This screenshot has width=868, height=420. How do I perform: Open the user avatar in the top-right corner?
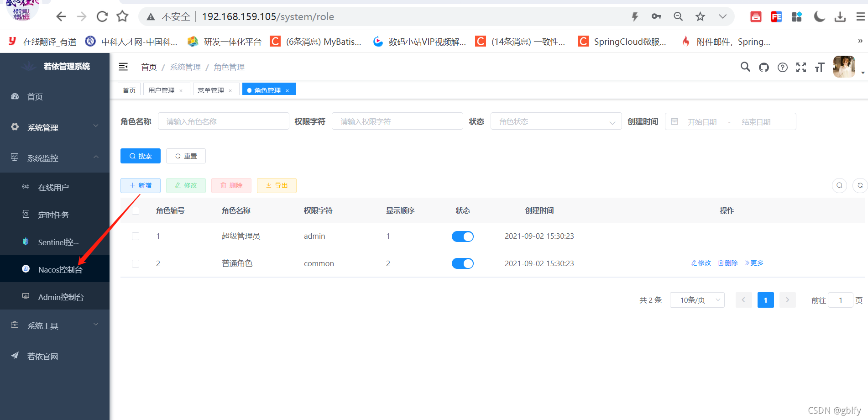[844, 67]
